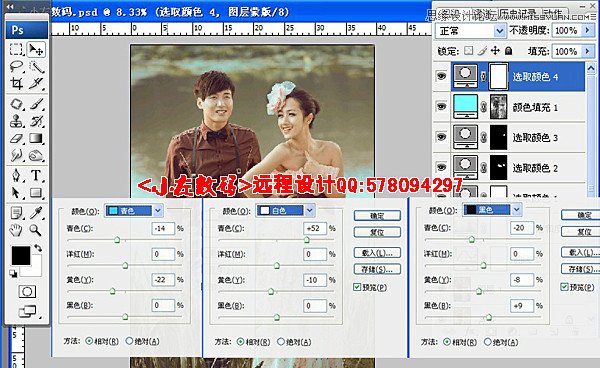This screenshot has width=600, height=368.
Task: Click the layer mask thumbnail of 选取颜色 4
Action: (499, 76)
